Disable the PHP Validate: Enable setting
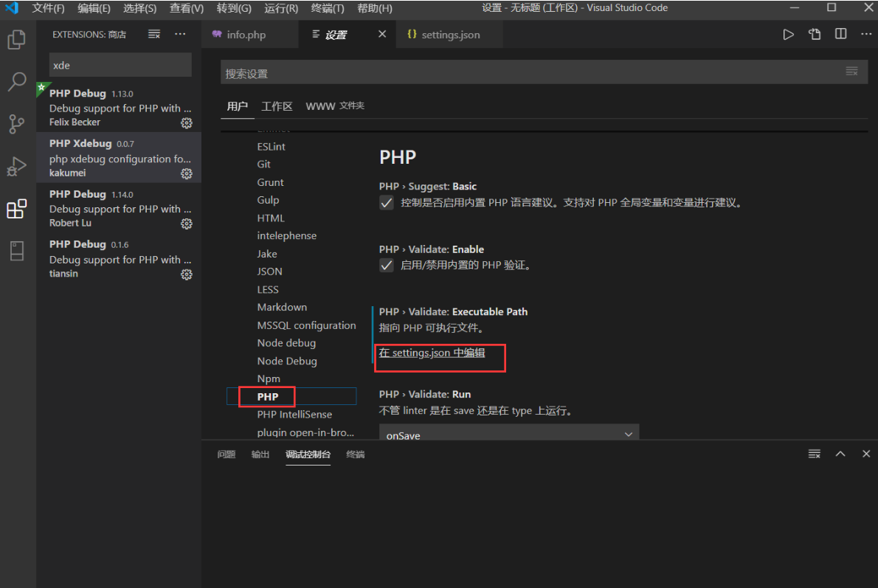Image resolution: width=878 pixels, height=588 pixels. point(386,265)
